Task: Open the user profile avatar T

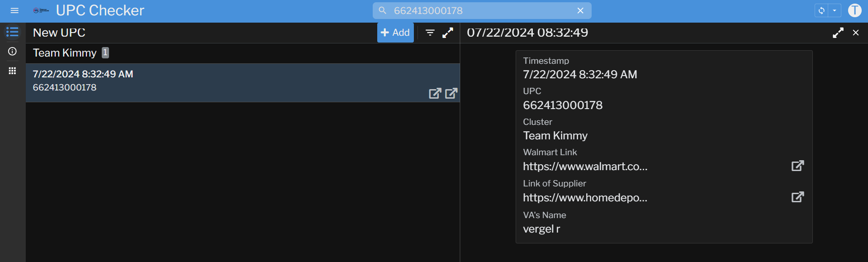Action: [x=854, y=10]
